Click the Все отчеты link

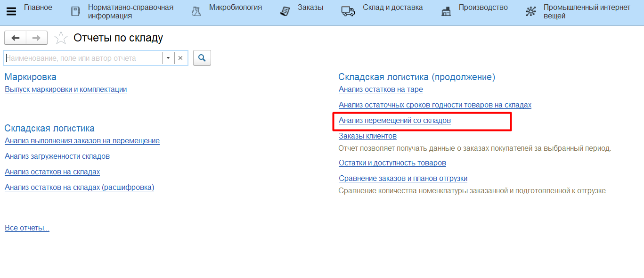click(x=27, y=228)
